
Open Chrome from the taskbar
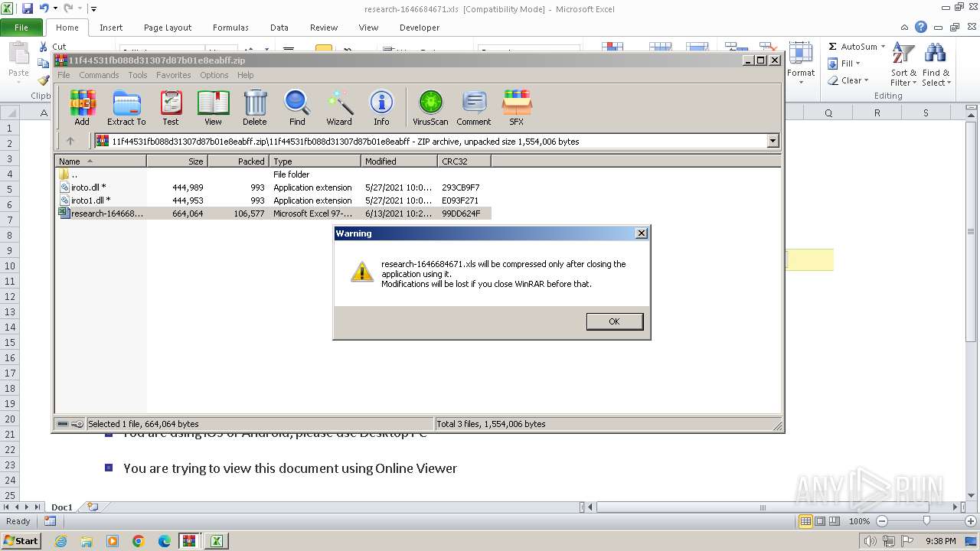point(139,541)
